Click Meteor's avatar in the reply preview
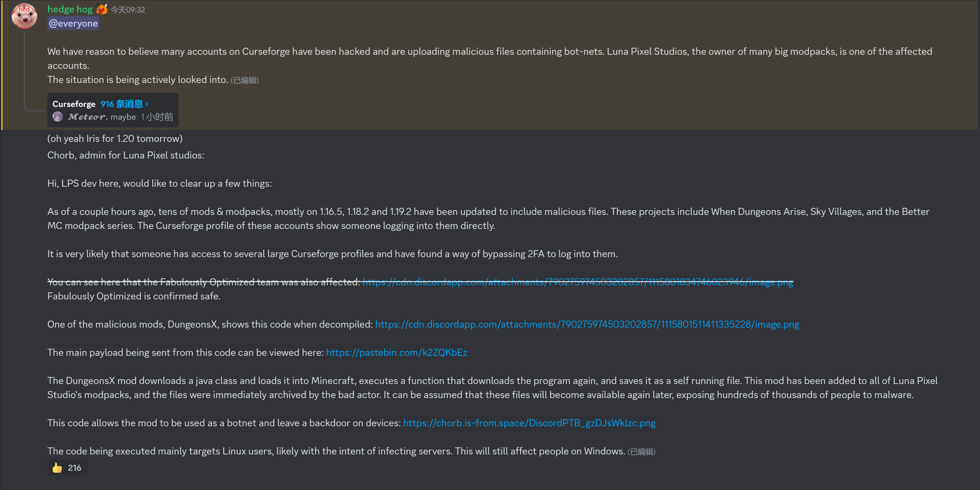Screen dimensions: 980x490 click(x=58, y=117)
